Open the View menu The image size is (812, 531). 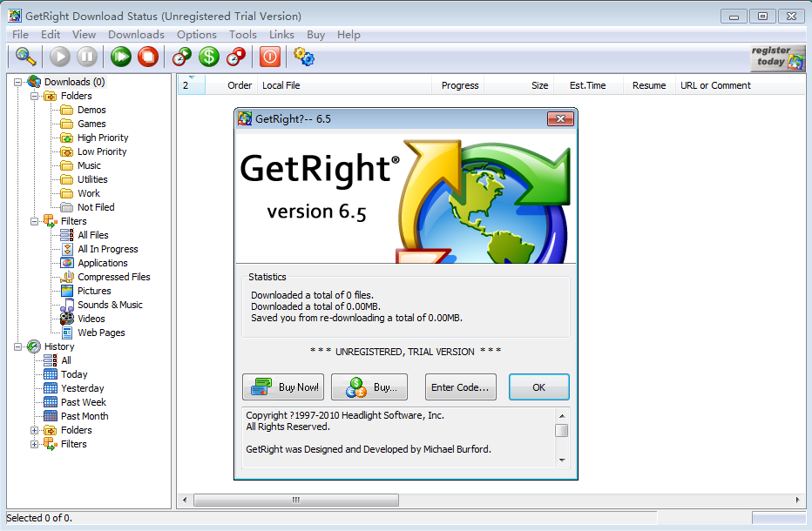pyautogui.click(x=84, y=35)
